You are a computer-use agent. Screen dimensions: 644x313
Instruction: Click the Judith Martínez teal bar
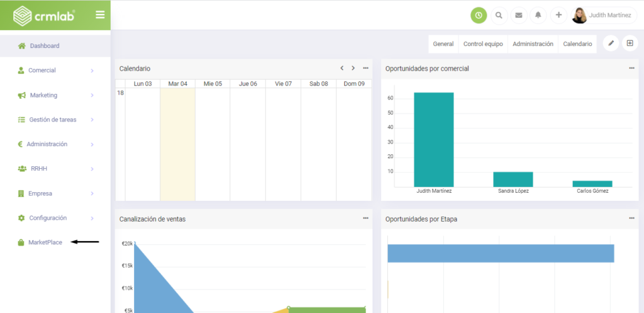pos(434,140)
